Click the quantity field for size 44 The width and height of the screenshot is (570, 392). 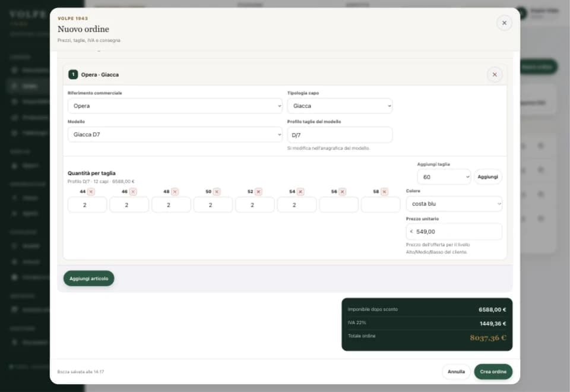(x=87, y=205)
